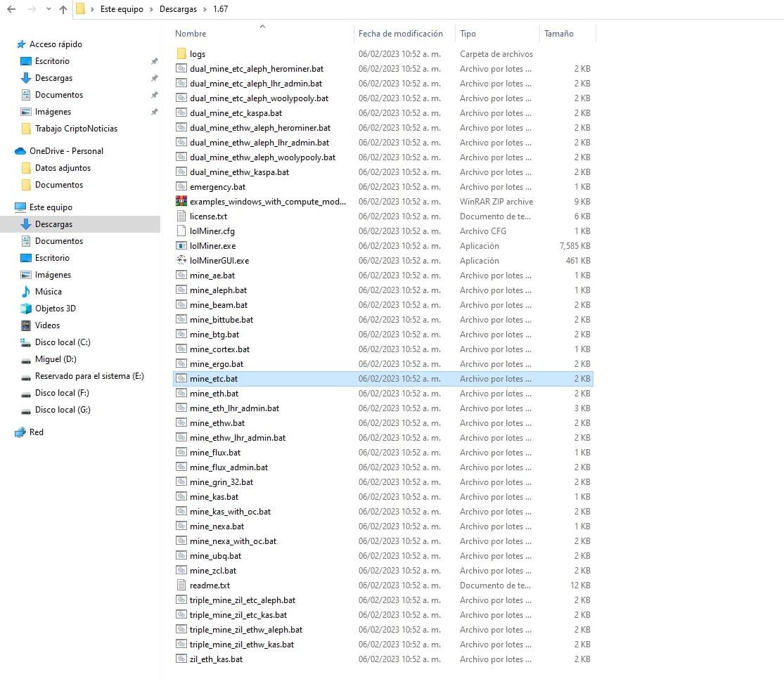The width and height of the screenshot is (784, 679).
Task: Click mine_eth.bat file icon
Action: [x=181, y=394]
